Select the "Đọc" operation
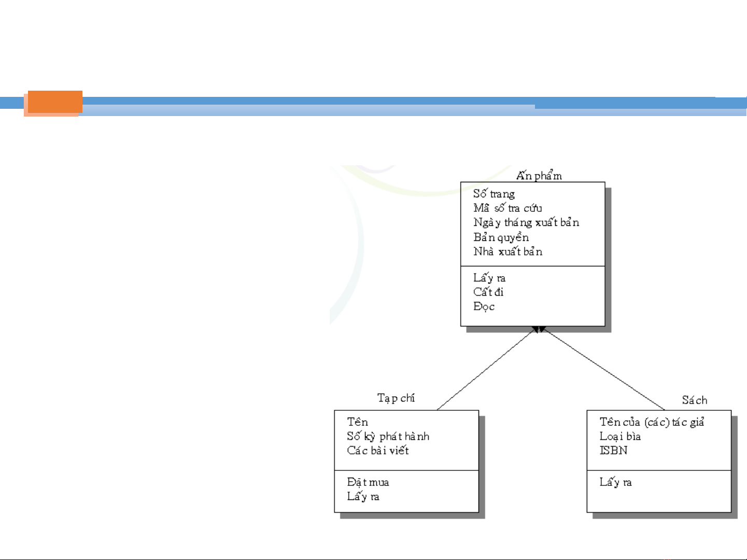 coord(484,307)
